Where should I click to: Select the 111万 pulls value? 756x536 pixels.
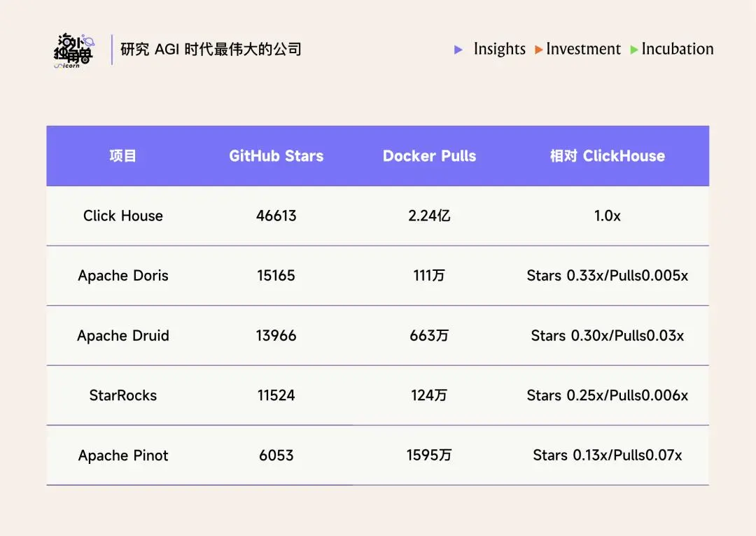pos(429,275)
